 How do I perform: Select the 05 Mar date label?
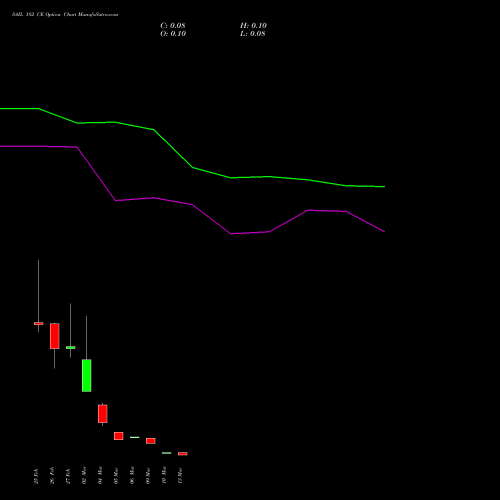[x=116, y=475]
